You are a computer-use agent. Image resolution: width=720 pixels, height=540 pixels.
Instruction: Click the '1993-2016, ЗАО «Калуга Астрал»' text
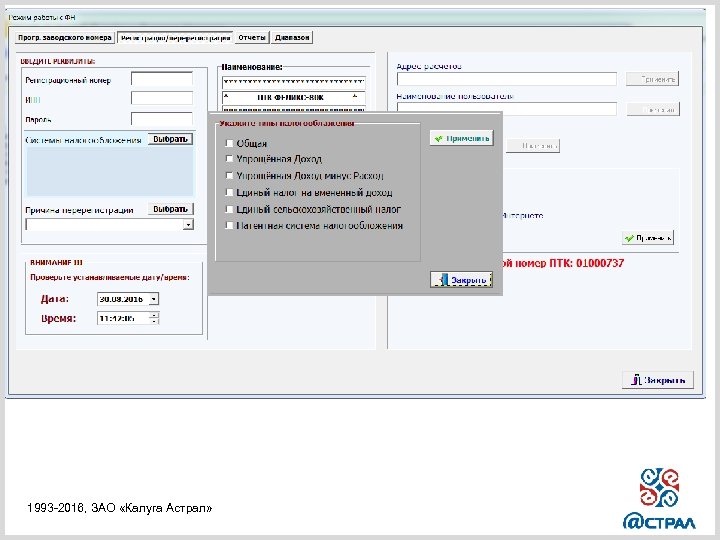click(x=119, y=508)
